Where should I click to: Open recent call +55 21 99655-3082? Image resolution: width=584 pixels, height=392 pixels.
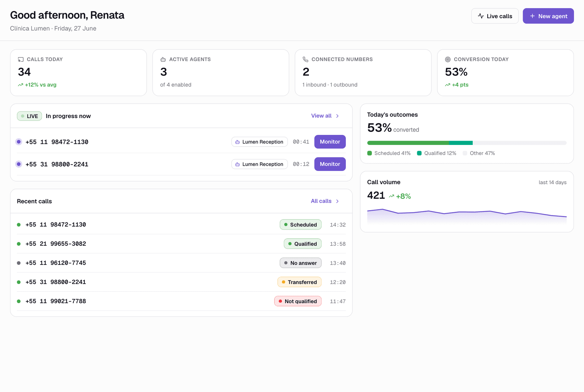(x=181, y=244)
